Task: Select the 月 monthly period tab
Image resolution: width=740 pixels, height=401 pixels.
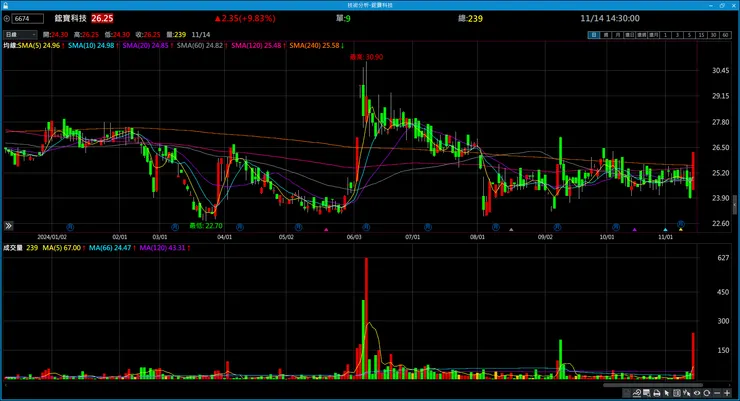Action: (x=617, y=35)
